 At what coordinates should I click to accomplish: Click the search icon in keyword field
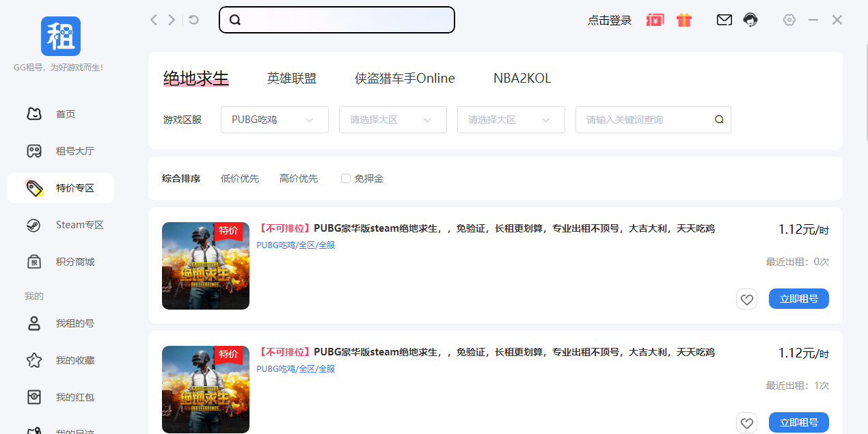click(x=719, y=120)
